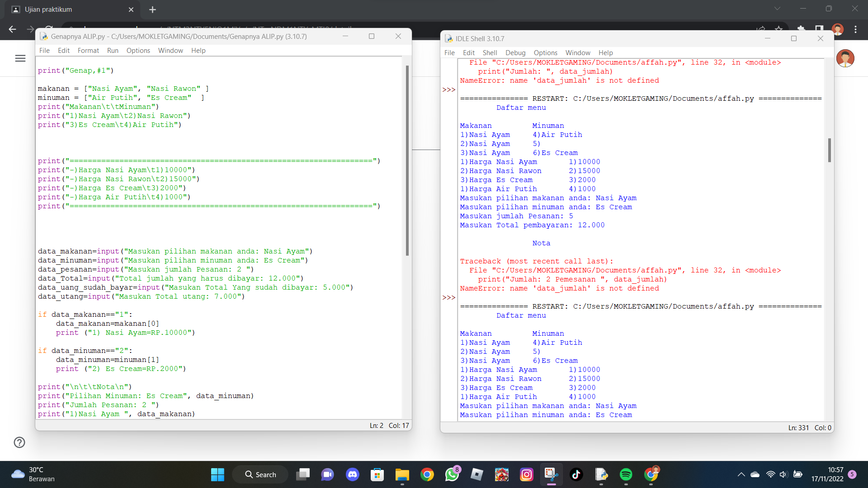Open the Run menu in editor
The width and height of the screenshot is (868, 488).
pyautogui.click(x=113, y=51)
